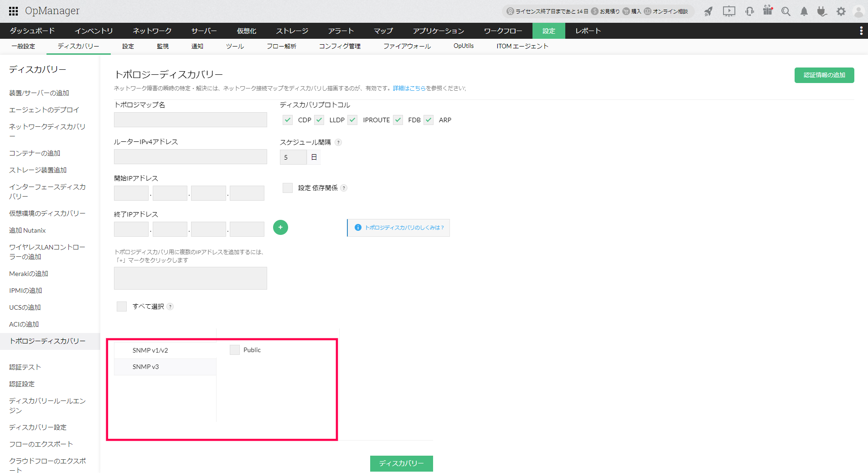Screen dimensions: 868x473
Task: Open 仮想環境のディスカバリー in sidebar
Action: 47,213
